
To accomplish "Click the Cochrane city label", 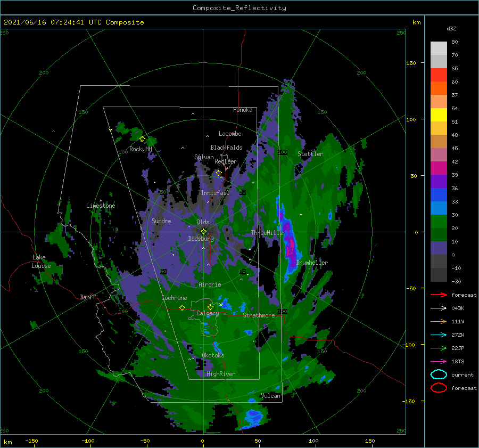I will coord(174,298).
